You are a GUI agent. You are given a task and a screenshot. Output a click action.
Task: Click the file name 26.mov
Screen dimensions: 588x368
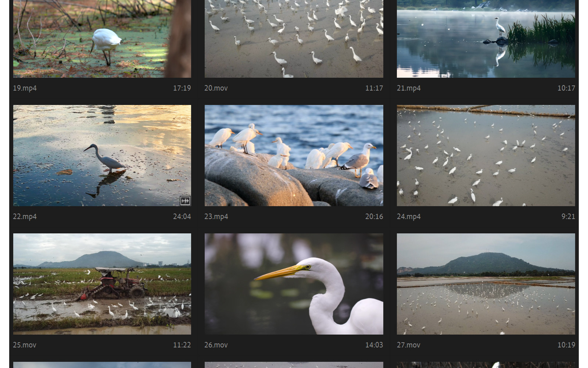[216, 345]
